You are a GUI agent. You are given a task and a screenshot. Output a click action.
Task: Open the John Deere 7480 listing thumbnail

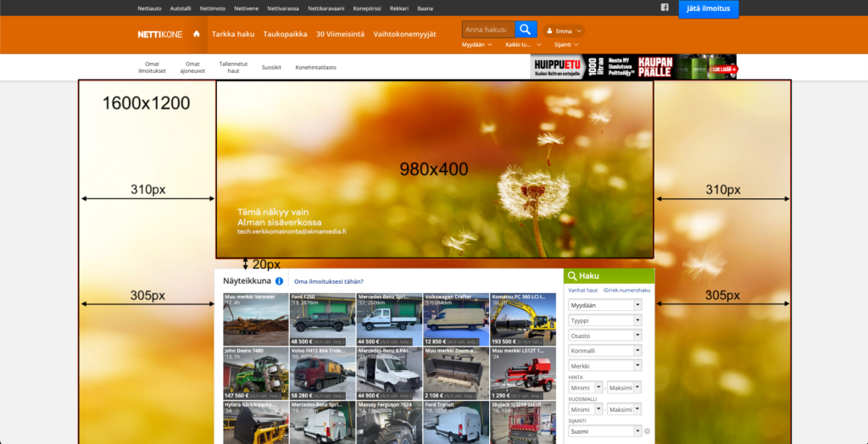coord(256,373)
